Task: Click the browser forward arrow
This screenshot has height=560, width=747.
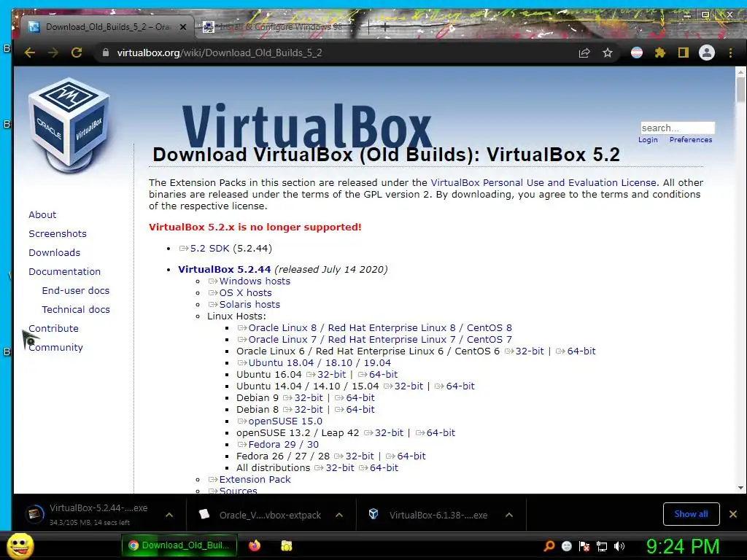Action: point(53,52)
